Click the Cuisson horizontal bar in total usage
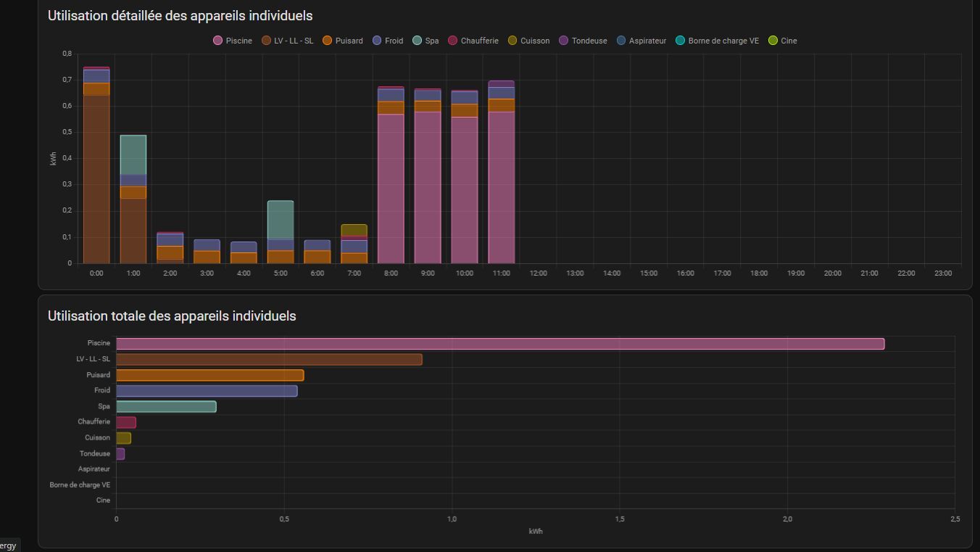980x552 pixels. coord(123,438)
